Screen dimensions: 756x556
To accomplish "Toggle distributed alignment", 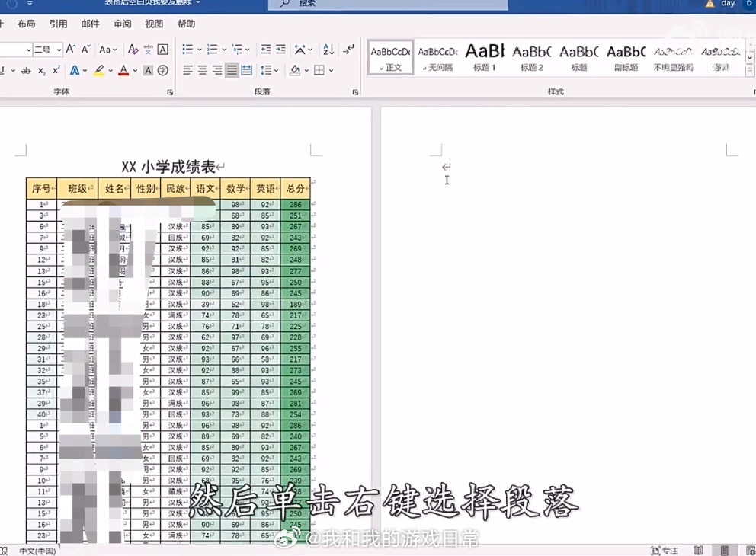I will pos(247,70).
